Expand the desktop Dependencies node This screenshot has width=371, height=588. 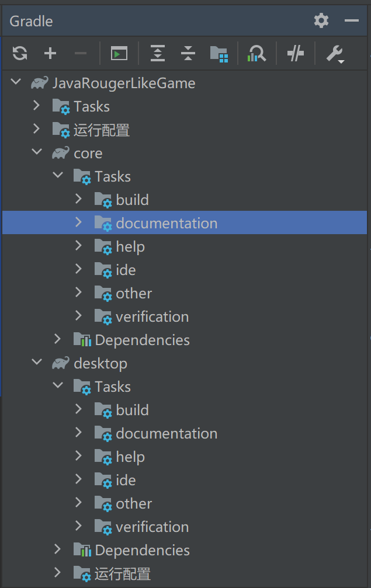click(x=57, y=550)
